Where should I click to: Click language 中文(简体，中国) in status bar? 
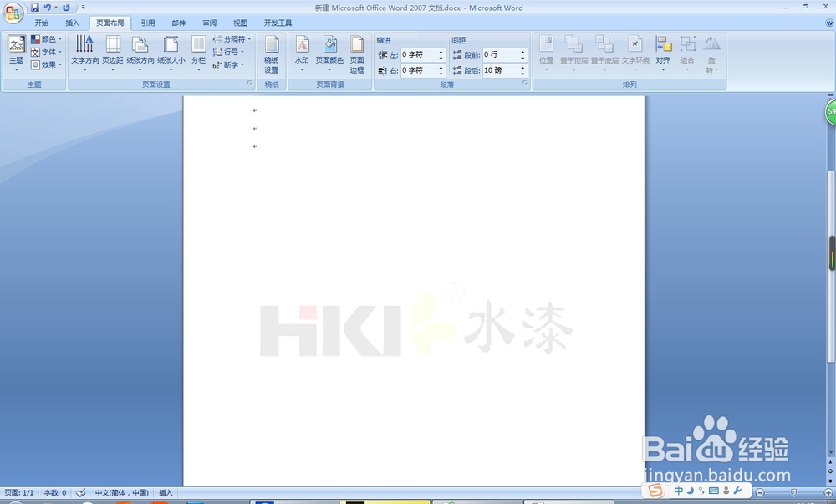[x=121, y=493]
